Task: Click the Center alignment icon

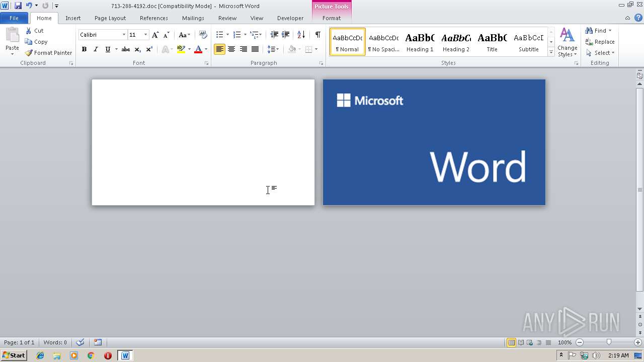Action: coord(231,49)
